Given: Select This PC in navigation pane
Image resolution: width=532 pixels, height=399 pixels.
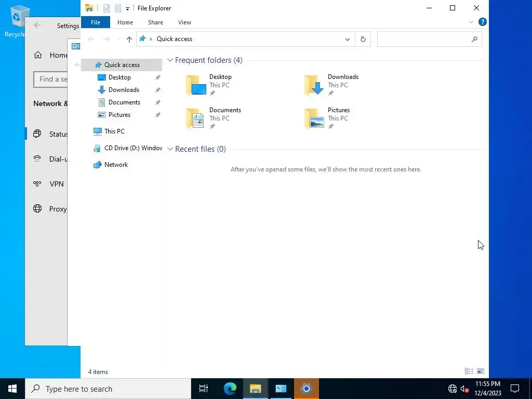Looking at the screenshot, I should (x=114, y=131).
